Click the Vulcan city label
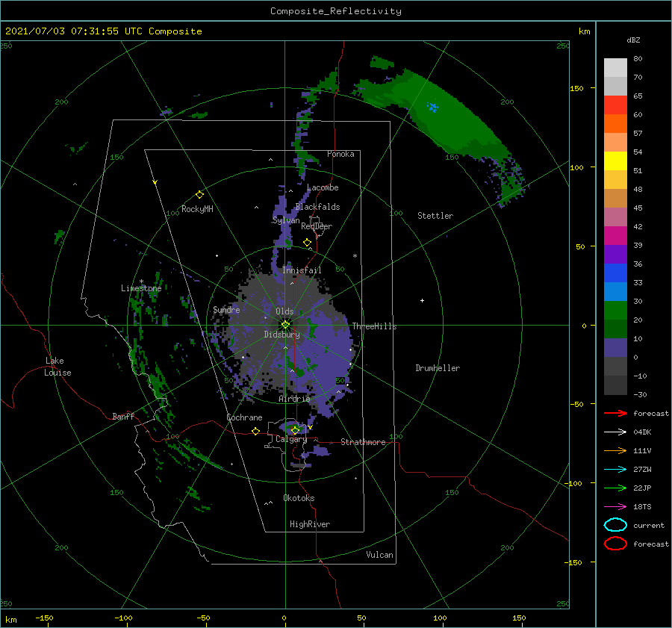 (x=380, y=555)
